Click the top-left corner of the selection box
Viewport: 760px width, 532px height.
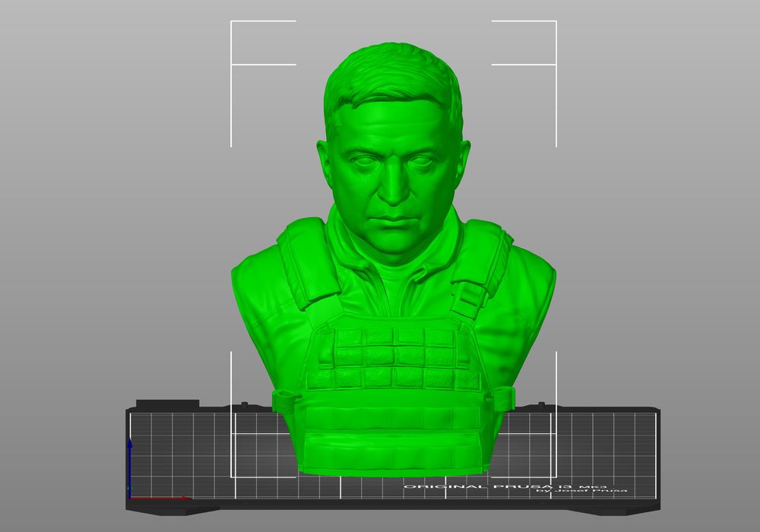click(232, 22)
